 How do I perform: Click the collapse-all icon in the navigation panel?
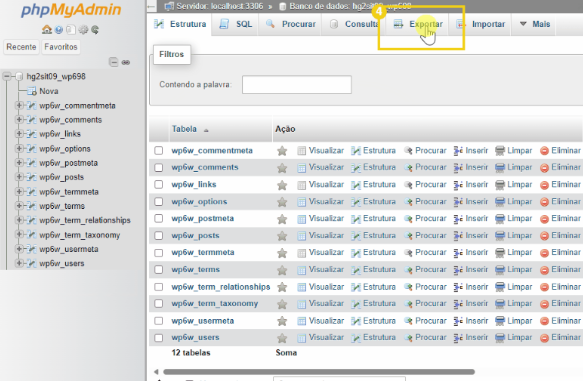(x=113, y=62)
